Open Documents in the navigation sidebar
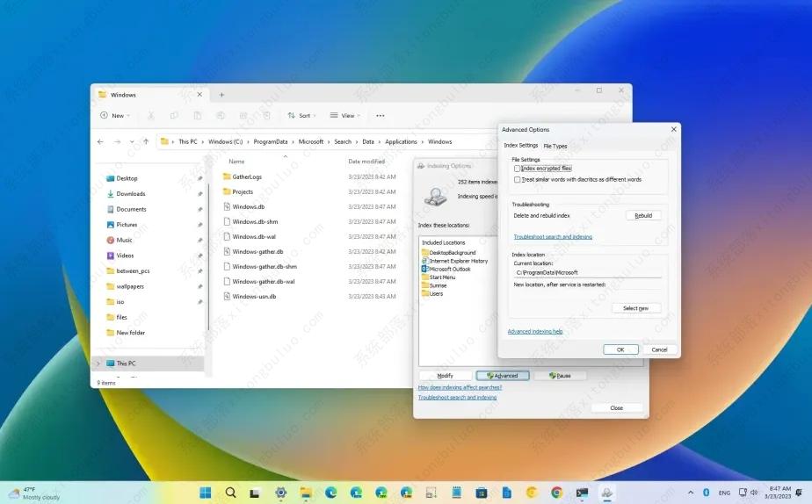Image resolution: width=812 pixels, height=504 pixels. [x=131, y=209]
